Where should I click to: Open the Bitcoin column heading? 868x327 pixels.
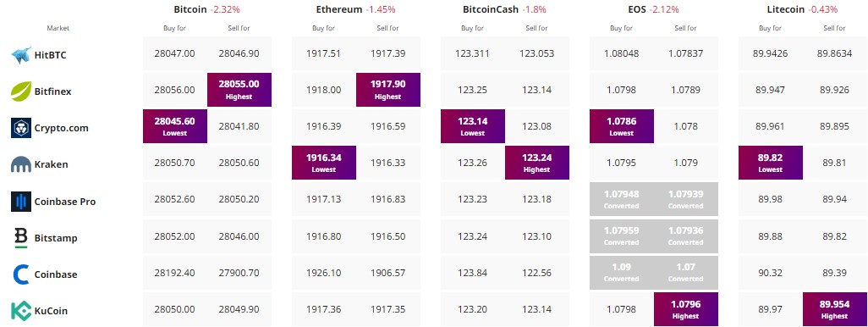coord(190,9)
